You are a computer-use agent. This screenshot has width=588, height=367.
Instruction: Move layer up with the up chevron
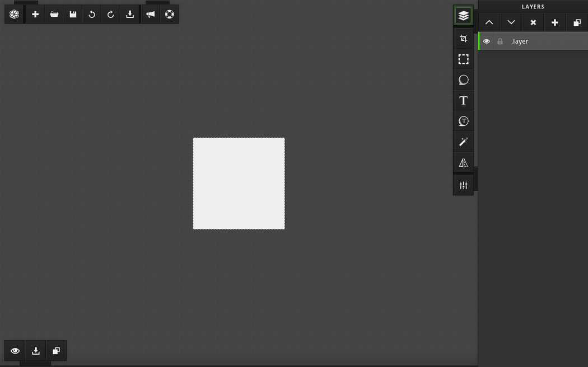coord(489,22)
